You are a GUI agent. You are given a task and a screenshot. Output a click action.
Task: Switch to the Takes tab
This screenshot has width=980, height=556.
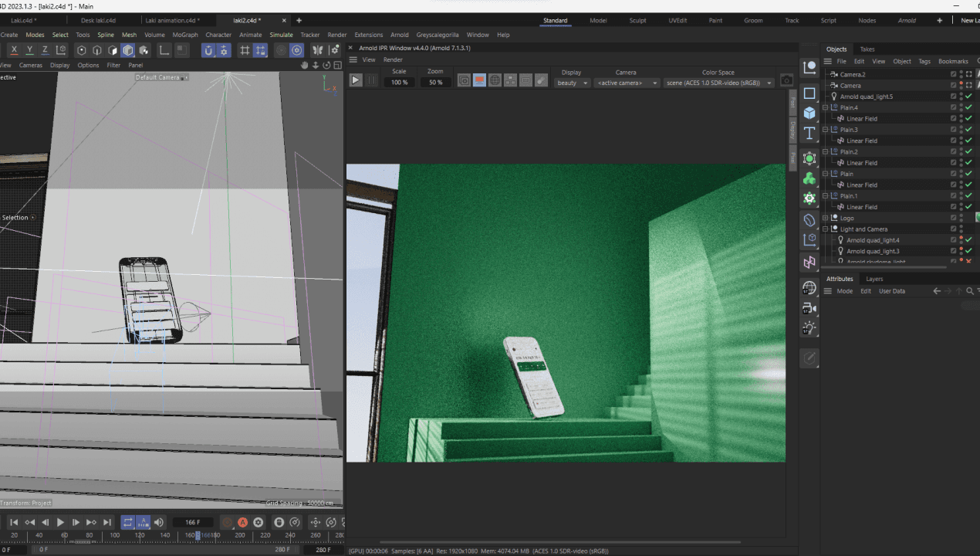[x=867, y=49]
